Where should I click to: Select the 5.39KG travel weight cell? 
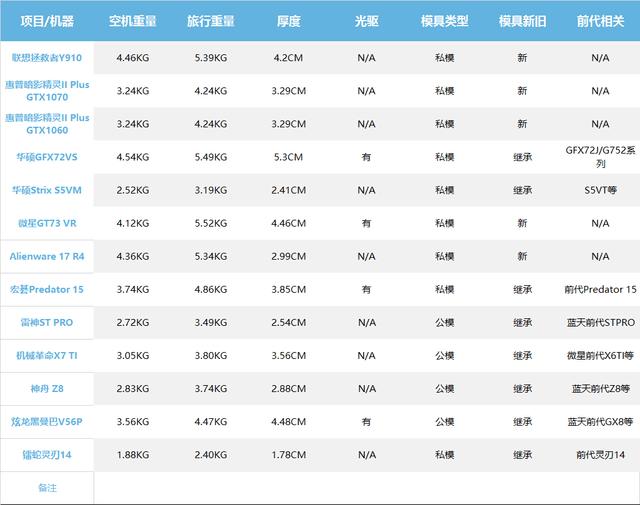point(211,58)
